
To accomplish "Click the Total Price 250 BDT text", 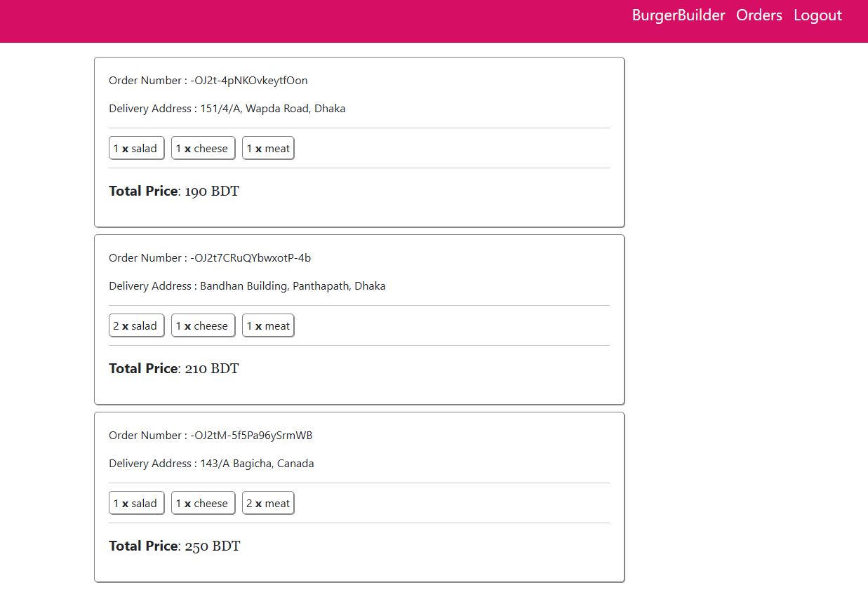I will click(175, 546).
